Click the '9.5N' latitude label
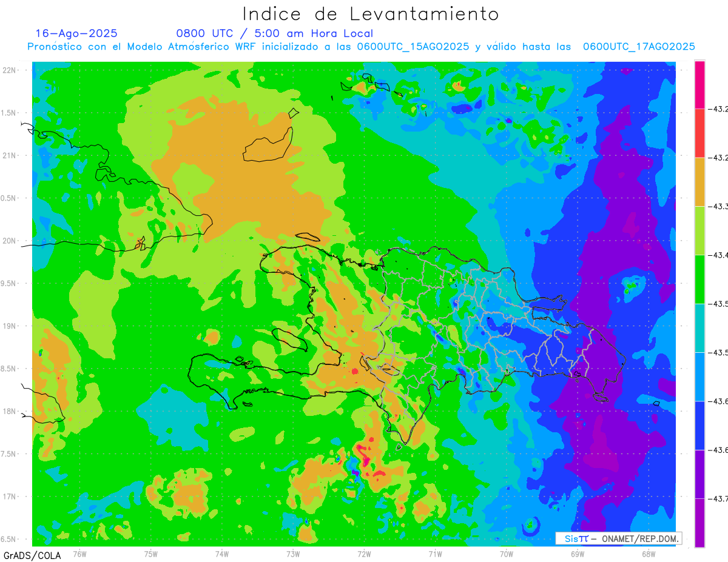 point(8,283)
